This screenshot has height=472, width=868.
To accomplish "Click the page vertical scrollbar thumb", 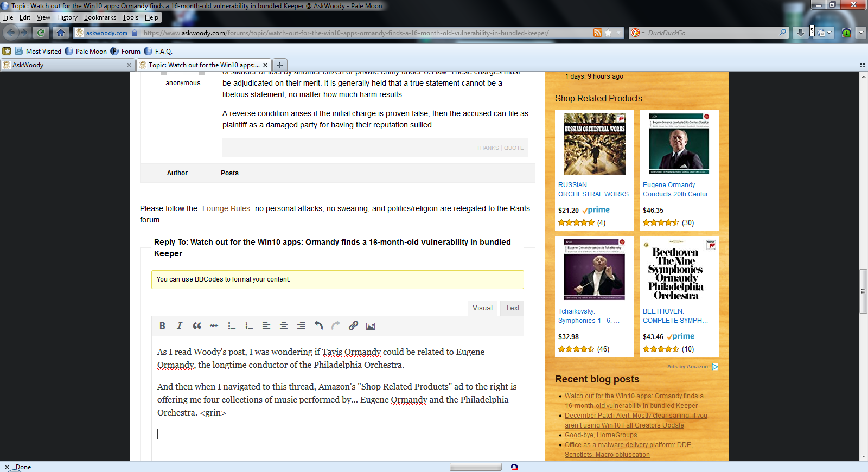I will (x=863, y=291).
